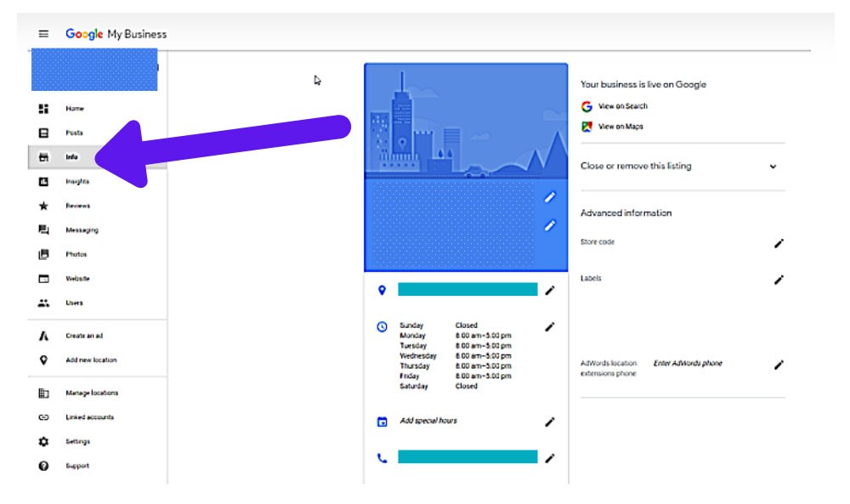Screen dimensions: 850x504
Task: Edit the AdWords location extensions phone
Action: tap(779, 365)
